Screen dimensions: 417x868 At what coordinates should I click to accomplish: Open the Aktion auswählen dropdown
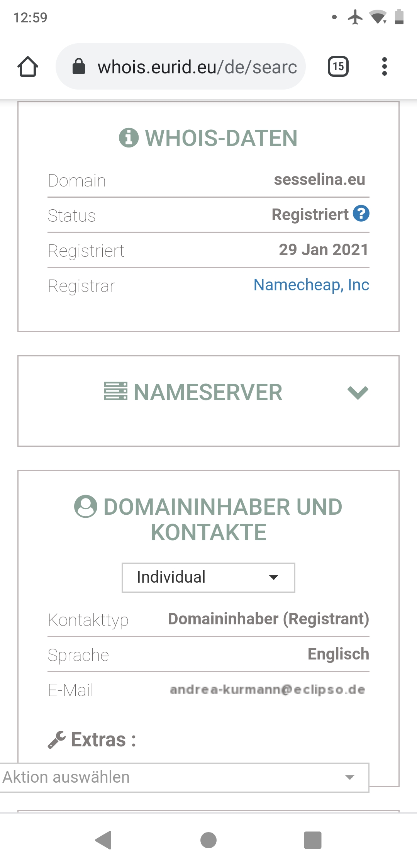click(x=185, y=778)
